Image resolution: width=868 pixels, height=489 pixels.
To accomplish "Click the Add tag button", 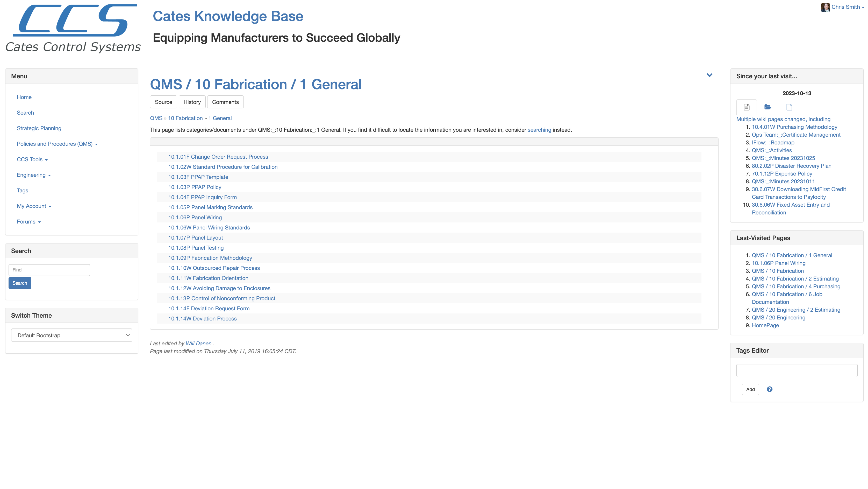I will [x=750, y=389].
